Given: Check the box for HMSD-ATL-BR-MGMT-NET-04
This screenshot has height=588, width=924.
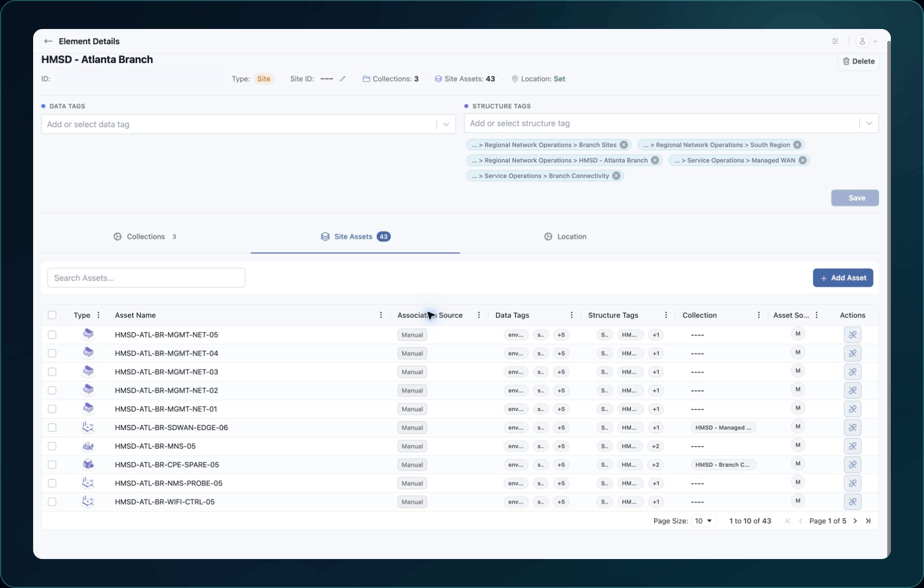Looking at the screenshot, I should 52,354.
